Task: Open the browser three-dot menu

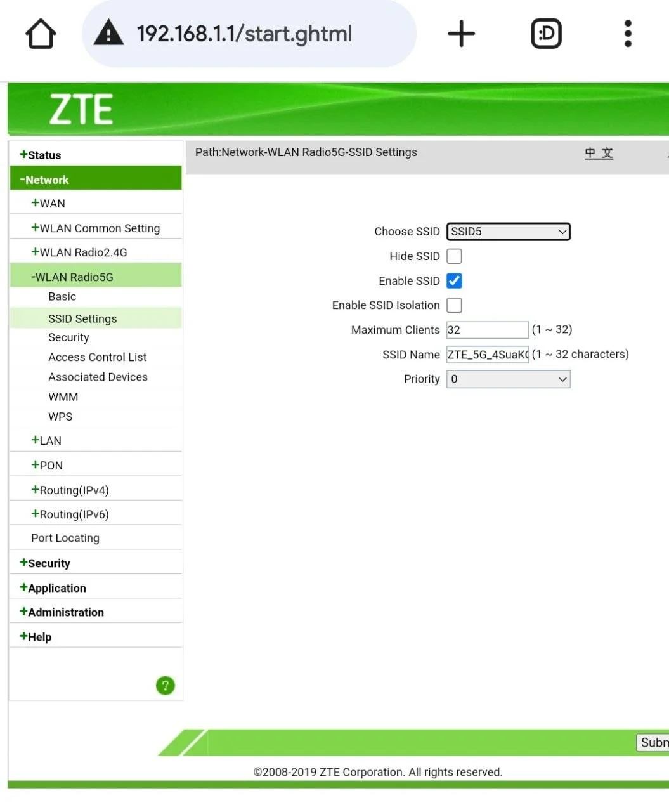Action: [628, 34]
